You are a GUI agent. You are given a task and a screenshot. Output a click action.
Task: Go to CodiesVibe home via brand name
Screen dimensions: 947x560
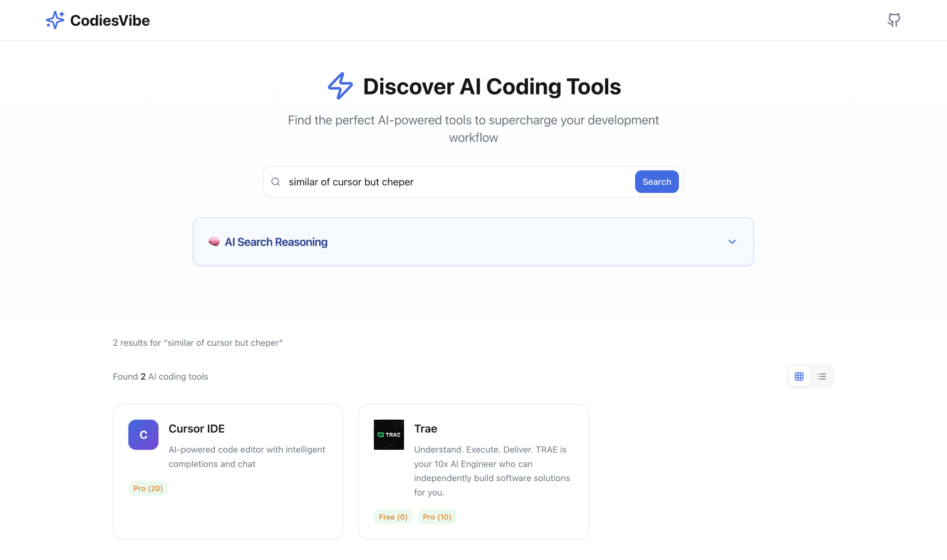(110, 21)
